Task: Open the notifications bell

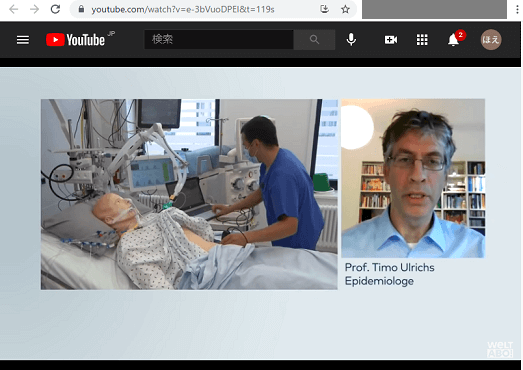Action: pyautogui.click(x=453, y=40)
